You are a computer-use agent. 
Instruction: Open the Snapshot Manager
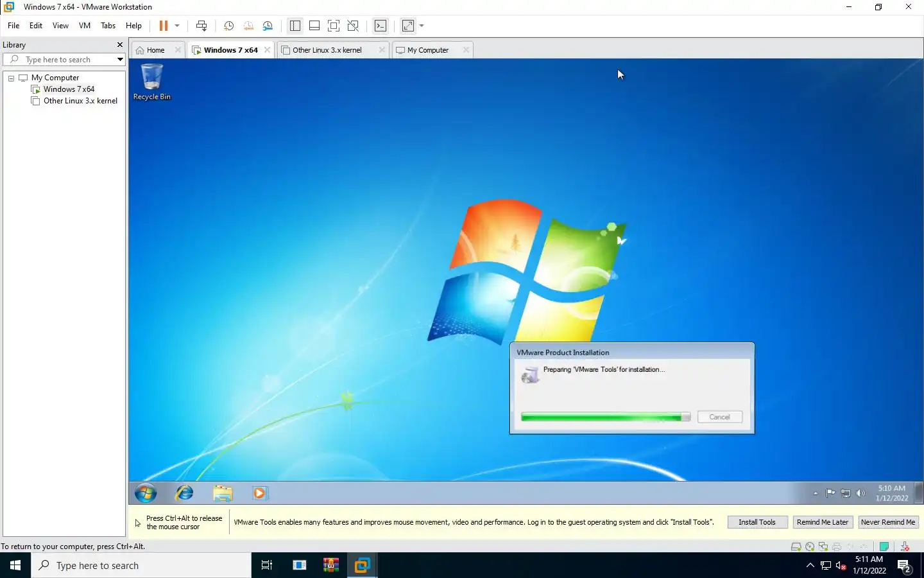click(268, 26)
